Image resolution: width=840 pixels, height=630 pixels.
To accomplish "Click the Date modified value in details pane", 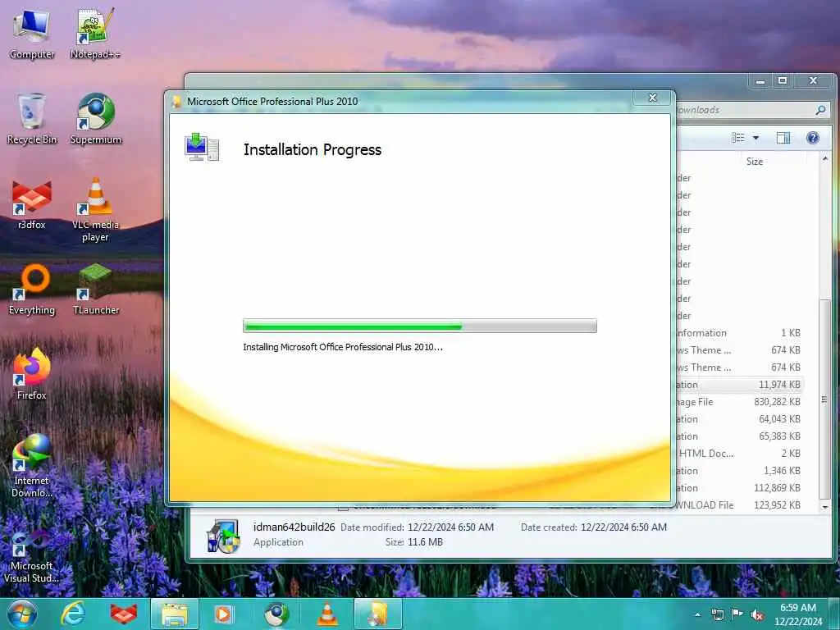I will coord(450,527).
